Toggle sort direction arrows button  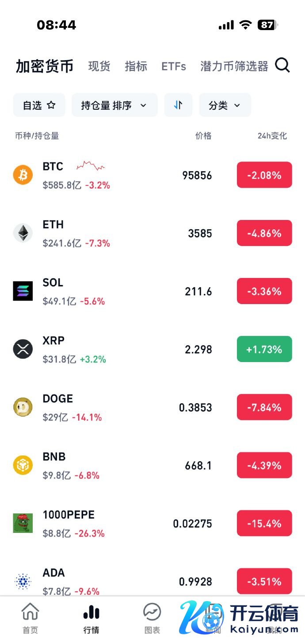[178, 105]
